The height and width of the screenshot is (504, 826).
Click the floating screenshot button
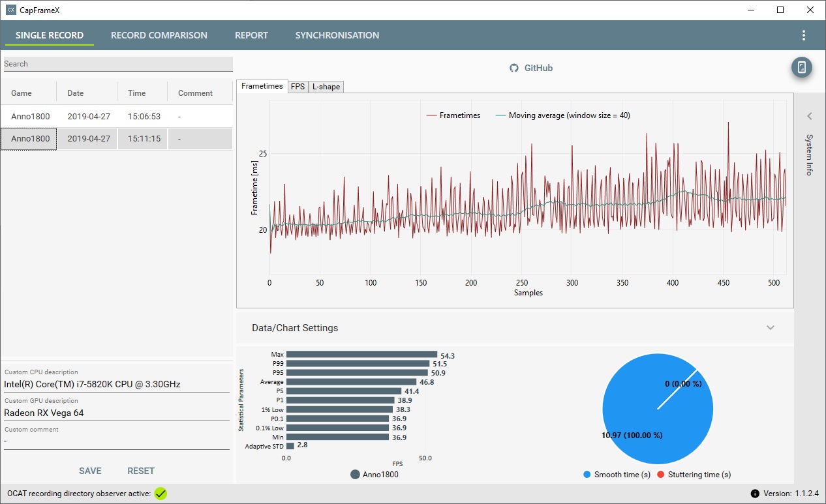(x=802, y=67)
